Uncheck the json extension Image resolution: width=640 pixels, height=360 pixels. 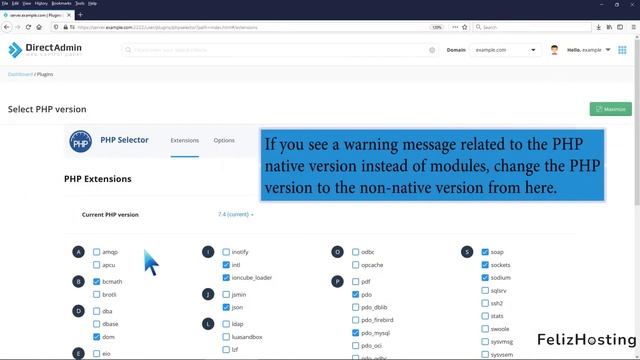click(x=226, y=307)
